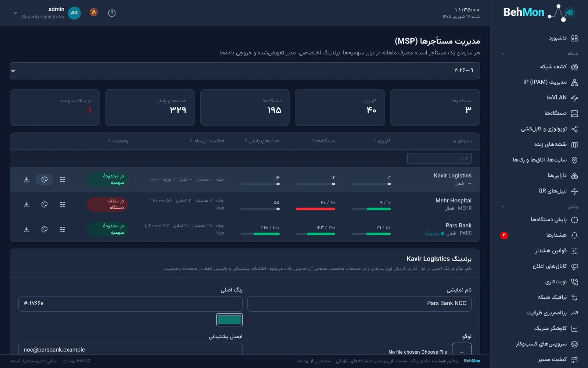Sort table by فعالیت این ماه column
588x368 pixels.
pos(207,141)
